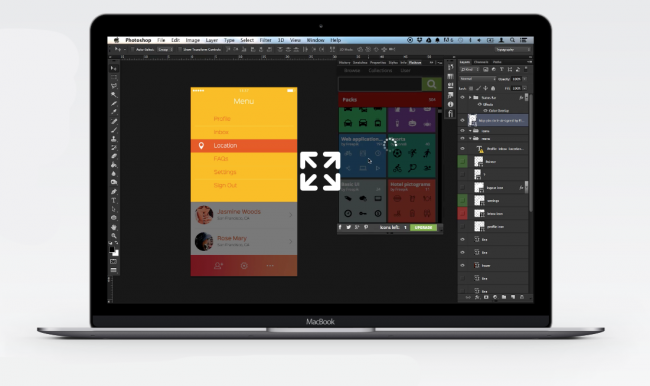
Task: Open the fx layer style menu in the Layers panel footer
Action: (477, 297)
